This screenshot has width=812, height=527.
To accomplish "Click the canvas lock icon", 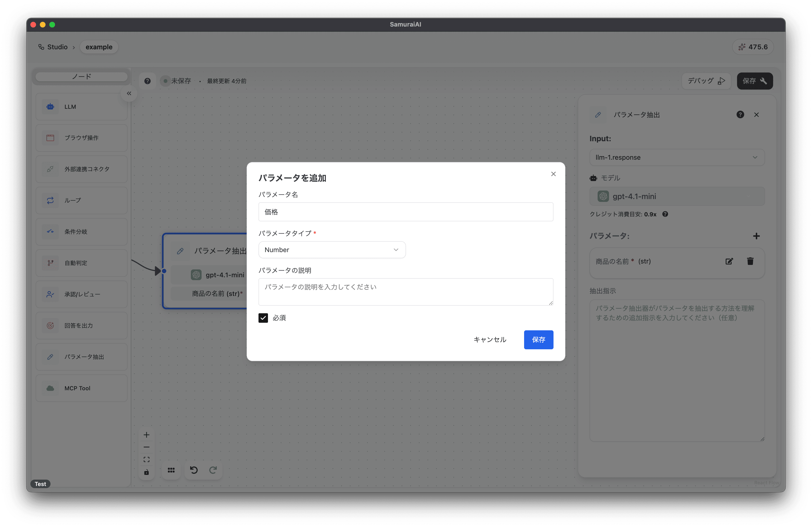I will point(146,472).
